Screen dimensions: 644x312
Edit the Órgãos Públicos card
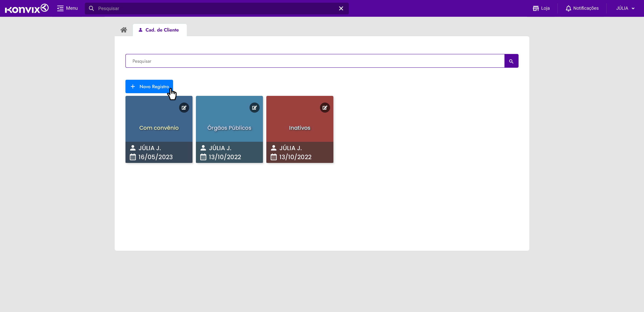click(254, 108)
